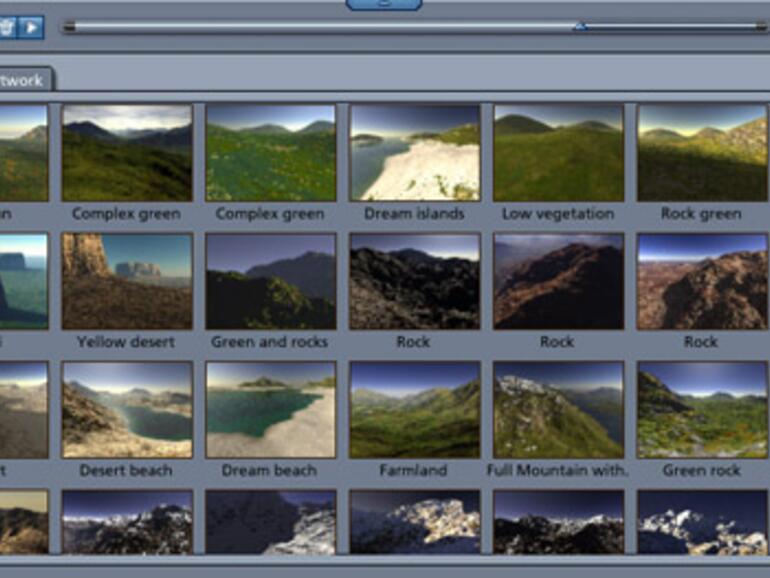
Task: Choose the Green rock terrain thumbnail
Action: point(701,409)
